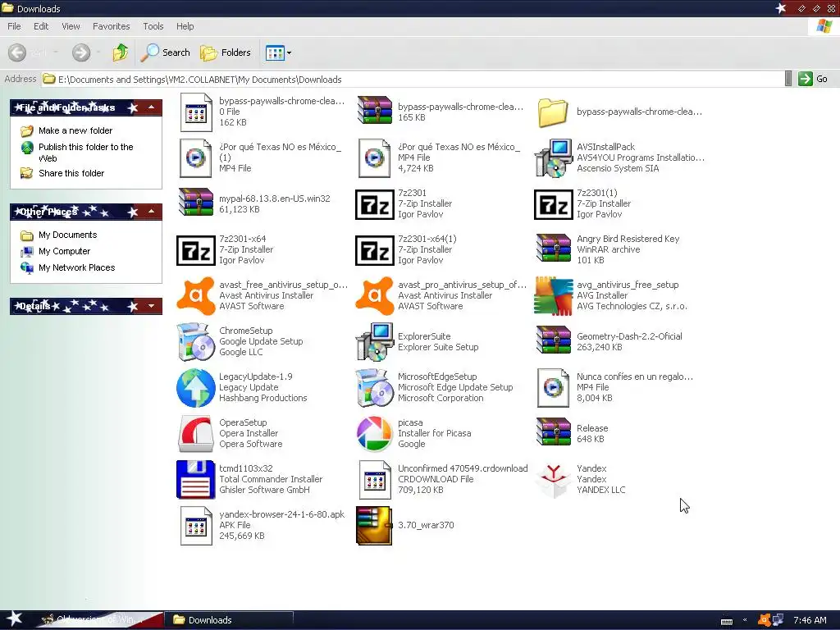This screenshot has width=840, height=630.
Task: Open the Help menu
Action: tap(185, 26)
